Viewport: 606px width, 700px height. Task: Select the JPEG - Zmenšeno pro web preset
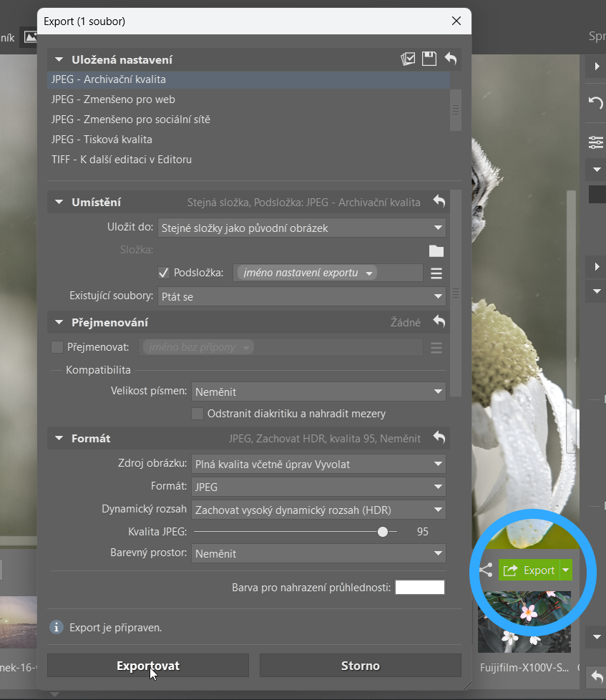[113, 99]
